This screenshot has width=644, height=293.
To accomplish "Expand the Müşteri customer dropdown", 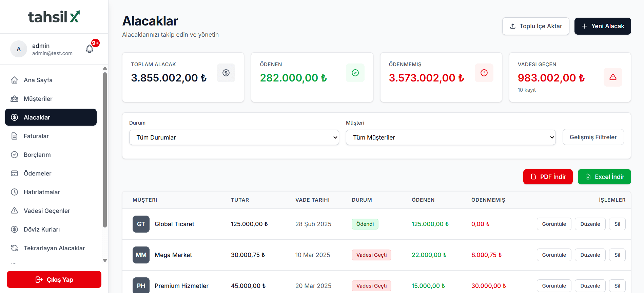I will (450, 138).
